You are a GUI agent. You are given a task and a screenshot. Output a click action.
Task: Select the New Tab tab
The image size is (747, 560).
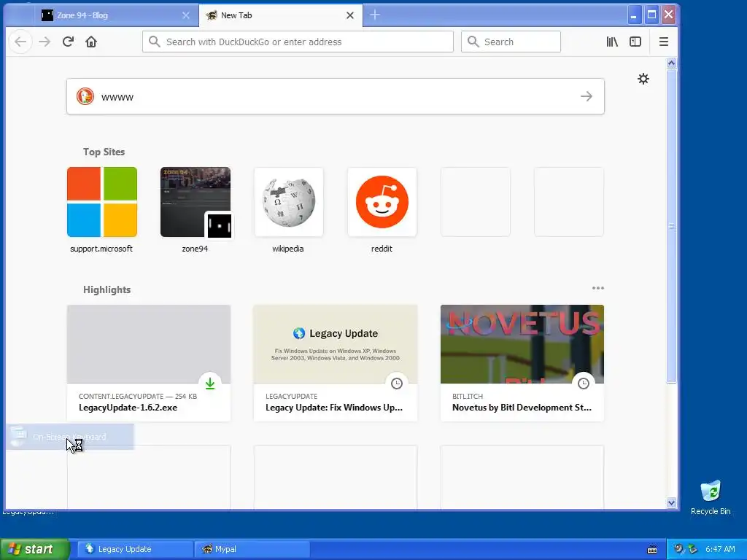tap(280, 15)
